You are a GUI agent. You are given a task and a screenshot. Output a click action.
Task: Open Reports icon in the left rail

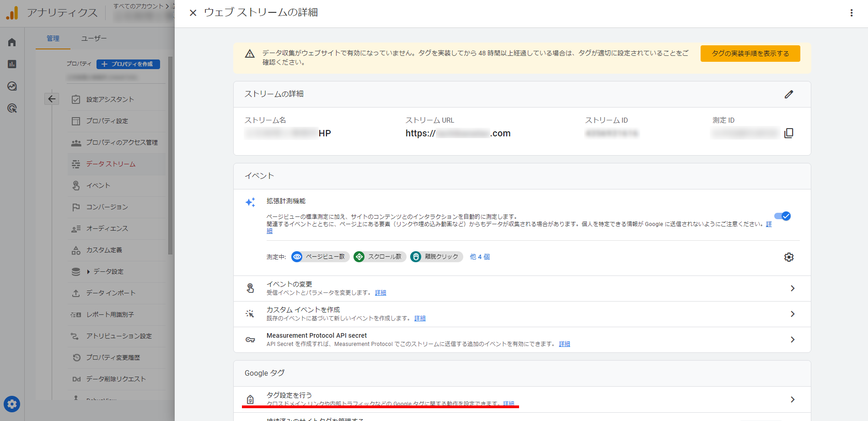click(12, 64)
